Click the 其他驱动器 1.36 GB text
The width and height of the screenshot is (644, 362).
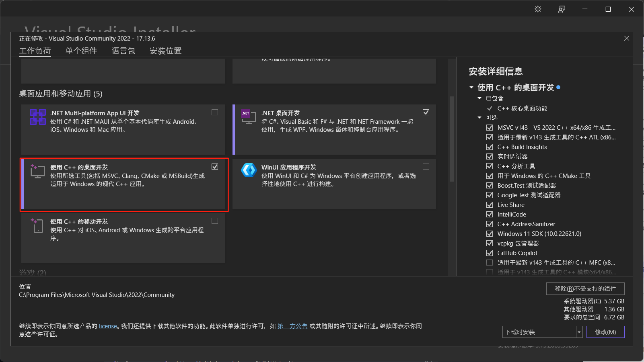pyautogui.click(x=594, y=309)
